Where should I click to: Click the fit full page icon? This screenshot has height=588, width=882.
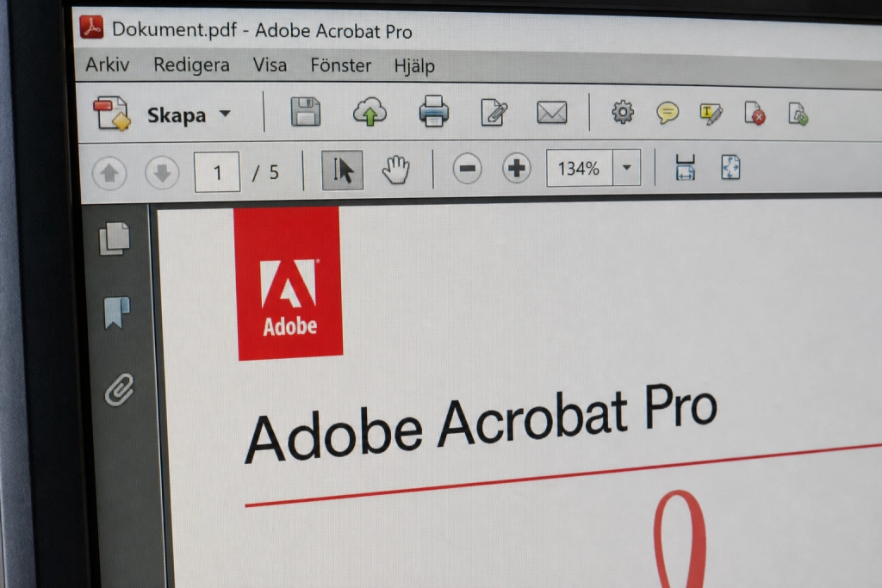(730, 168)
